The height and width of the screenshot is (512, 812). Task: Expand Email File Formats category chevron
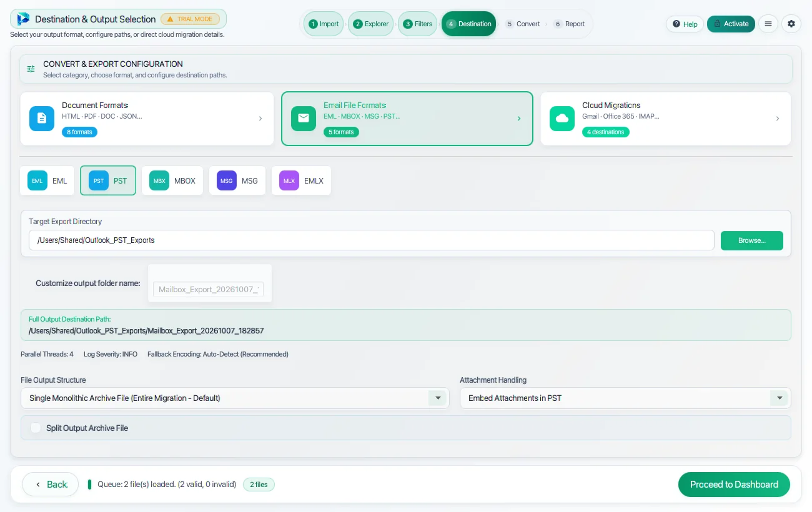tap(519, 119)
